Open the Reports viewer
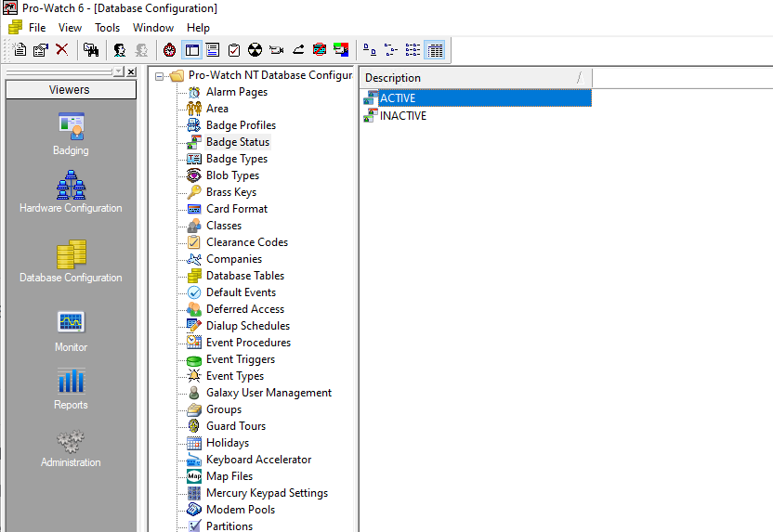 [x=71, y=388]
